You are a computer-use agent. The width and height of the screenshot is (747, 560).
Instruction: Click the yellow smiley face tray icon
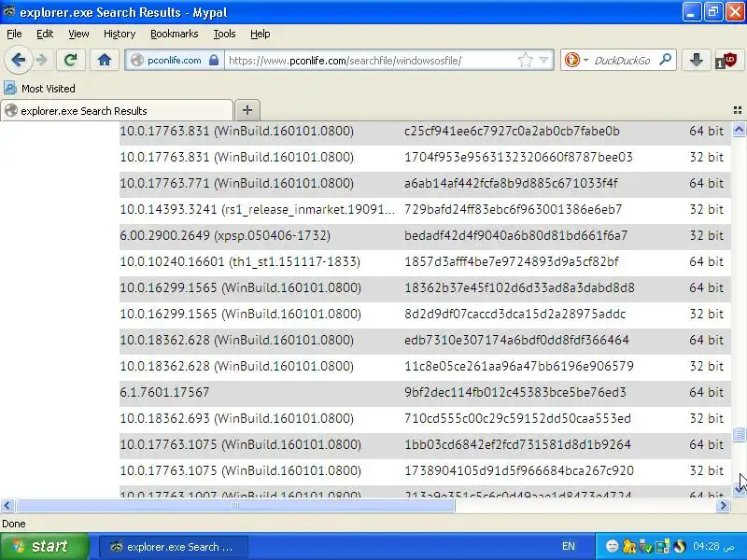tap(613, 546)
